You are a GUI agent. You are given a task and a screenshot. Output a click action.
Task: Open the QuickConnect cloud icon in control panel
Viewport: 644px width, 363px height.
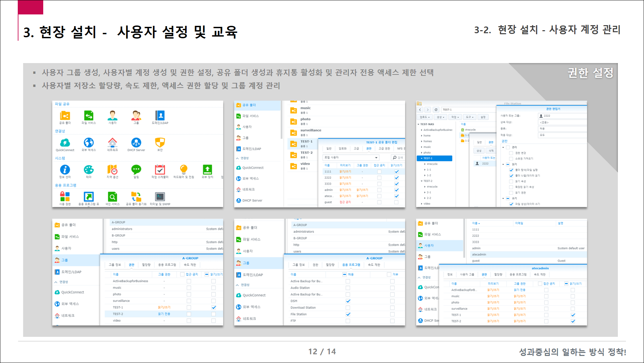pyautogui.click(x=65, y=143)
